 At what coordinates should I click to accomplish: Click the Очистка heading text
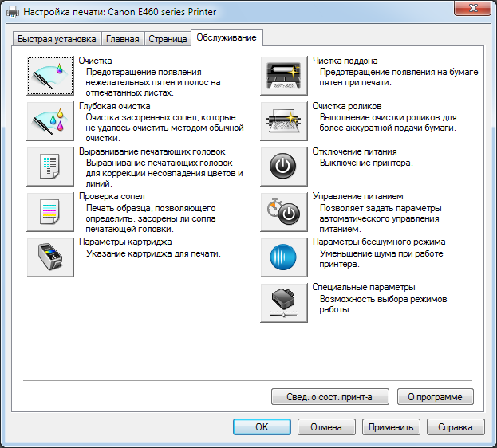[x=96, y=61]
